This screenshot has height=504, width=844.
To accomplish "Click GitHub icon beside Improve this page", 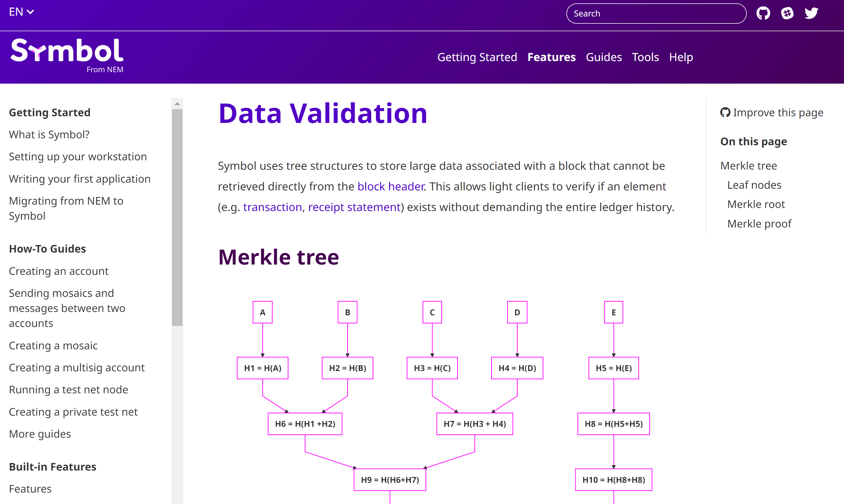I will pos(725,112).
